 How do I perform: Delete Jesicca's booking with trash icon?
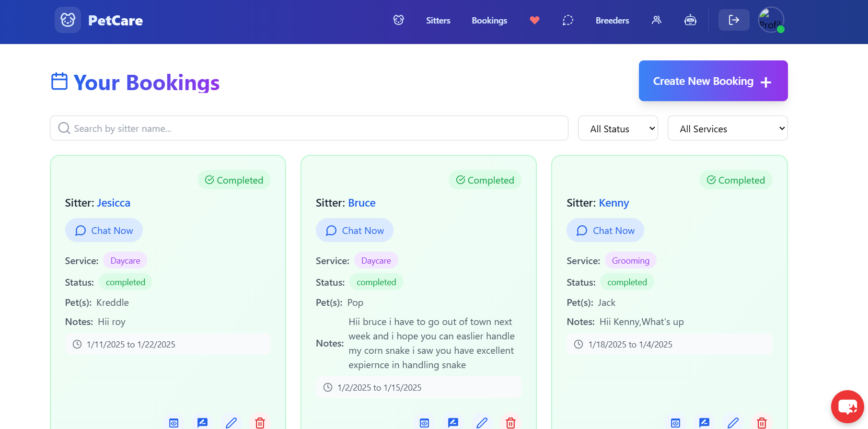[x=260, y=423]
